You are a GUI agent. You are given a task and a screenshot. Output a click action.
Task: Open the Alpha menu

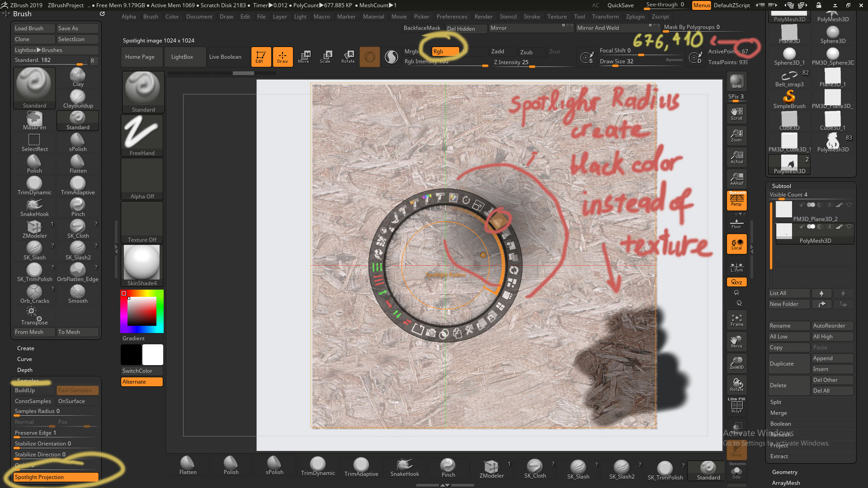click(x=129, y=17)
